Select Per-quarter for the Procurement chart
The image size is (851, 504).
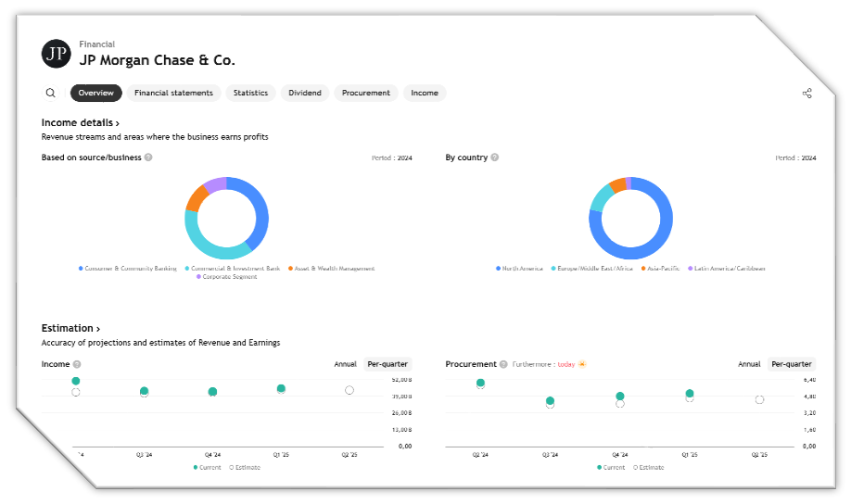792,364
